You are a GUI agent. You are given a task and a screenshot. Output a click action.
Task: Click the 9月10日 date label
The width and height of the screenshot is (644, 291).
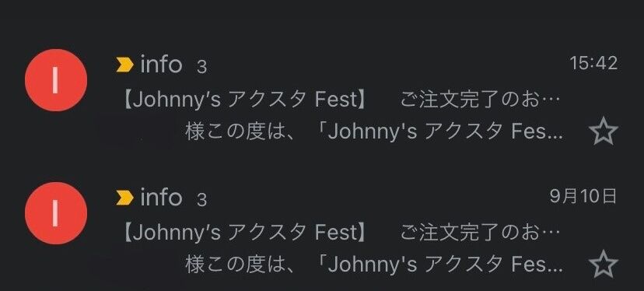(583, 197)
